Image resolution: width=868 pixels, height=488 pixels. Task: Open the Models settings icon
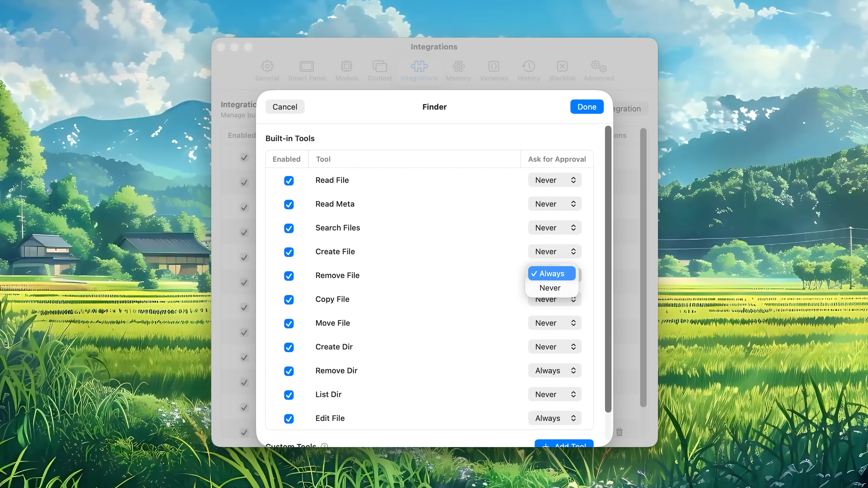[x=346, y=70]
